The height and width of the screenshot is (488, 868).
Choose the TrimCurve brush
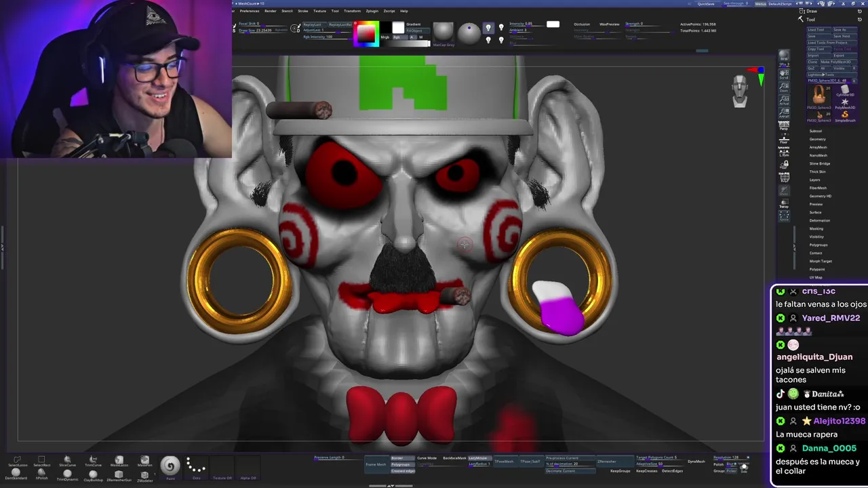(x=93, y=462)
